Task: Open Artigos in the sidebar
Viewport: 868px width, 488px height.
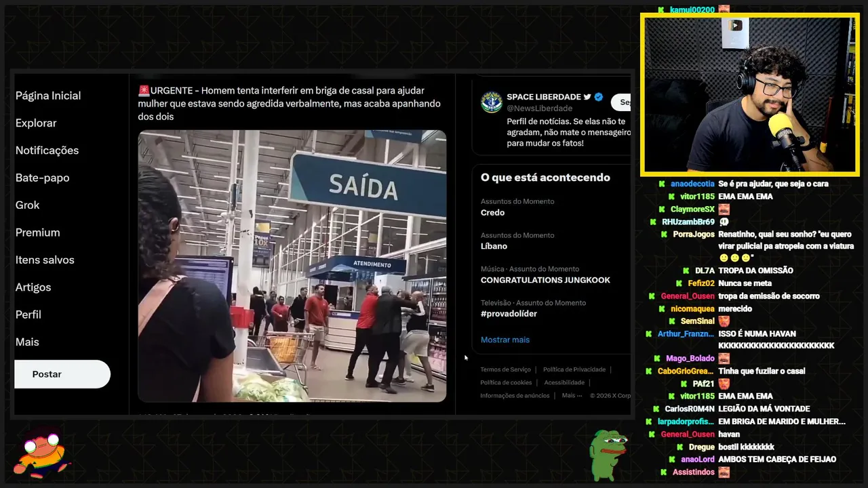Action: pos(33,287)
